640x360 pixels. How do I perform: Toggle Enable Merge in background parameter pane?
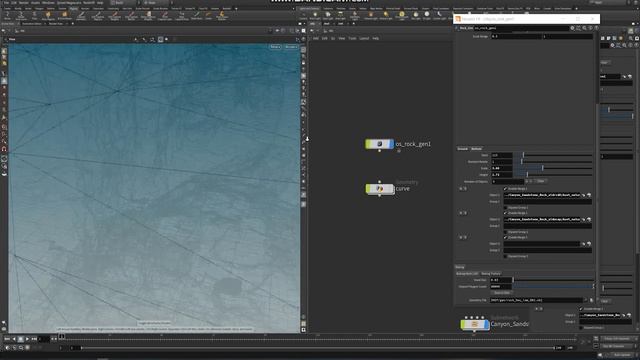pos(581,309)
